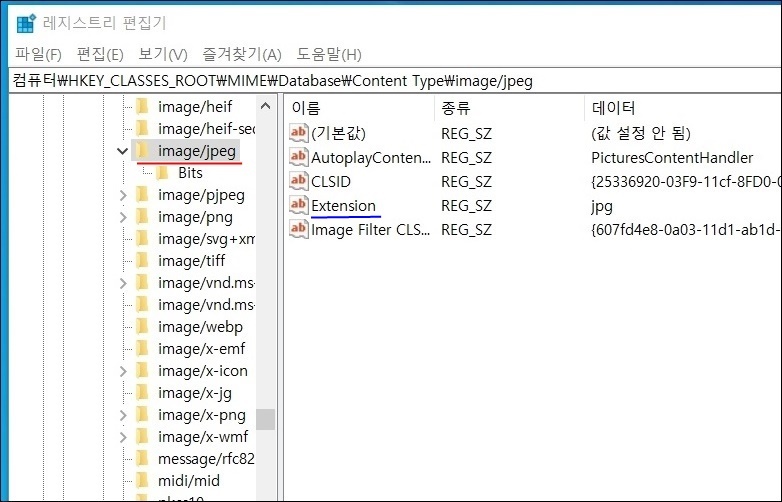
Task: Click the Bits subkey folder icon
Action: click(x=163, y=172)
